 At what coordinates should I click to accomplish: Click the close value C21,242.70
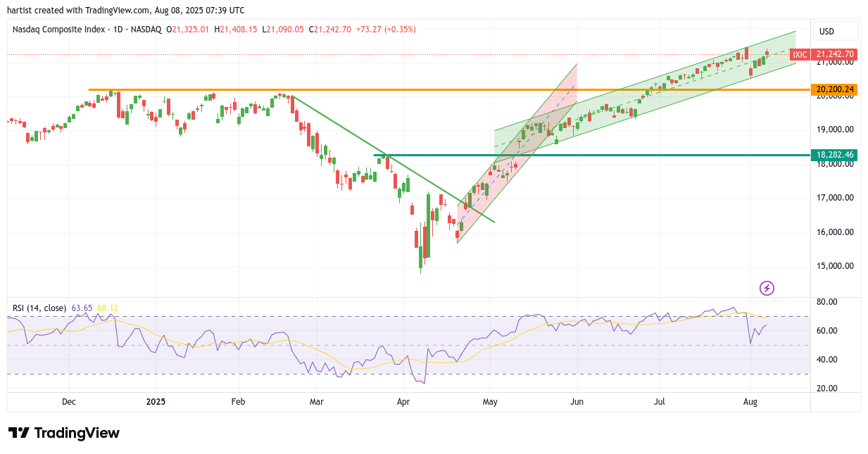click(x=329, y=30)
